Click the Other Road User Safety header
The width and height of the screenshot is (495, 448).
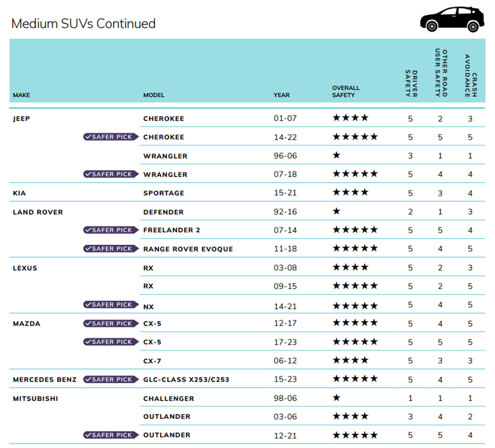pos(441,73)
